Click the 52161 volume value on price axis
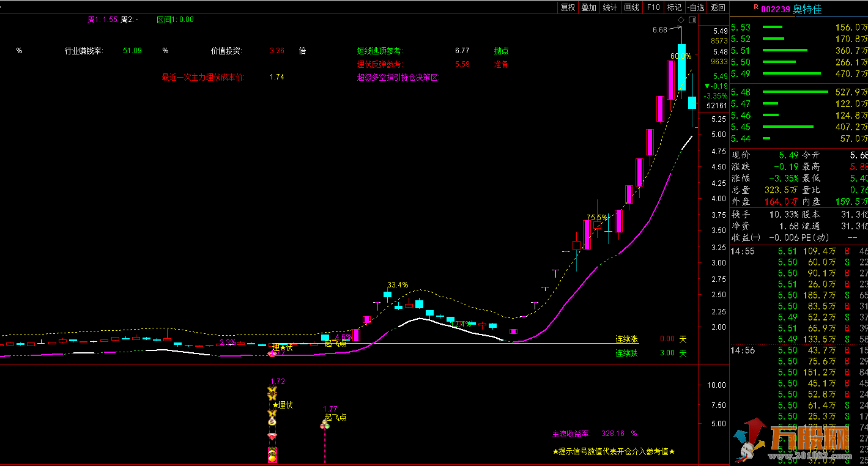 [x=716, y=106]
